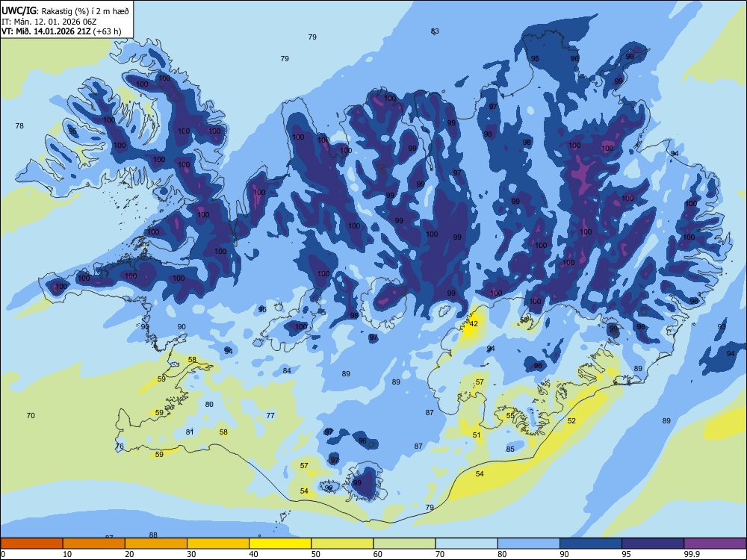
Task: Click the legend label 10
Action: pos(67,554)
